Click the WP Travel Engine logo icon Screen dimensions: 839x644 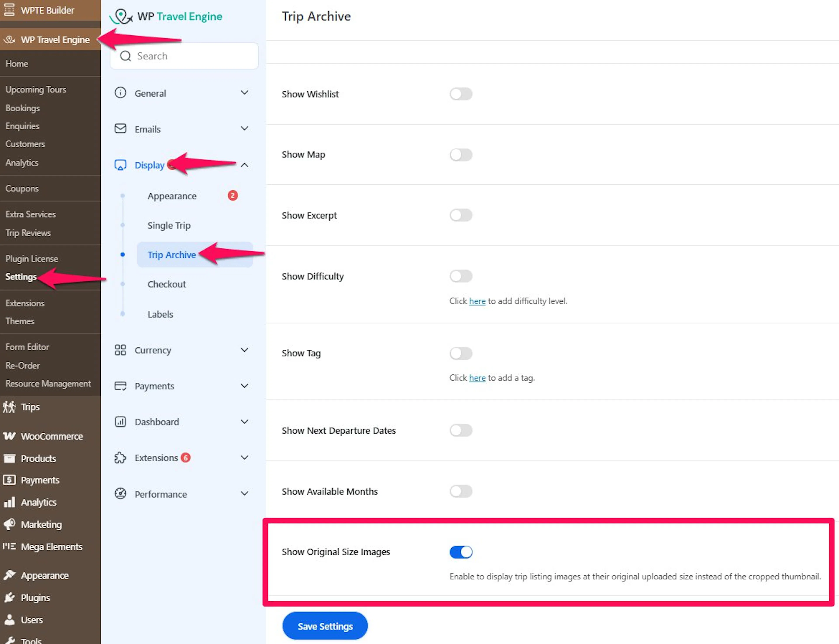(121, 16)
